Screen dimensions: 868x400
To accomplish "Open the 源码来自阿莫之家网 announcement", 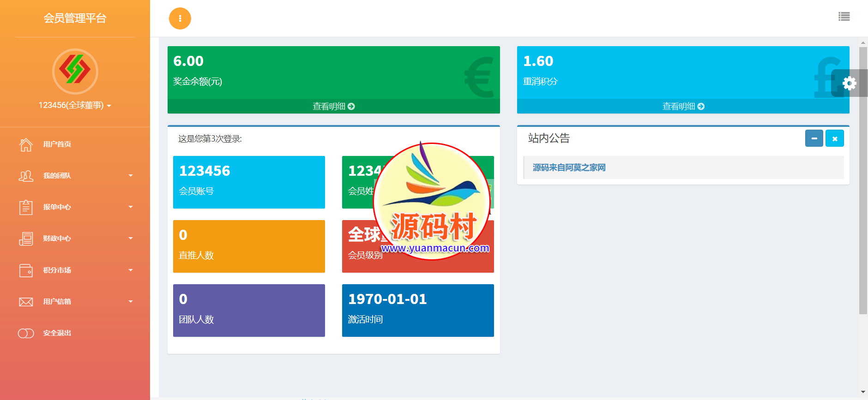I will pos(569,167).
